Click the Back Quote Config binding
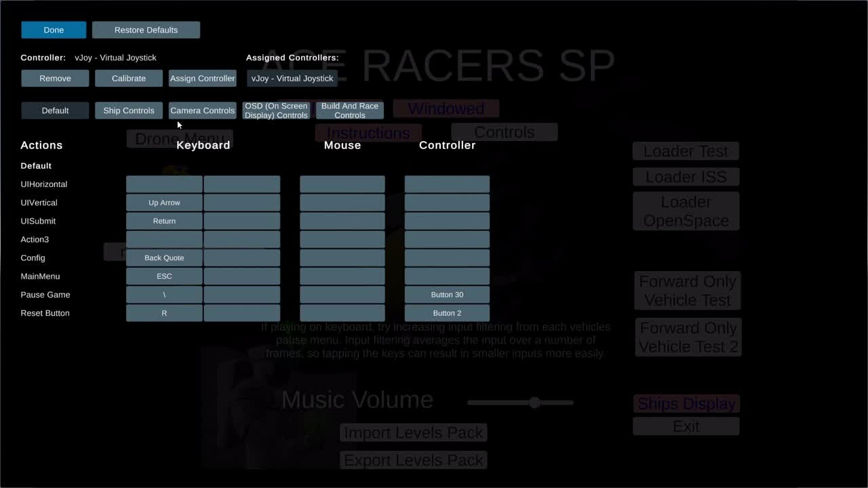Viewport: 868px width, 488px height. 164,258
